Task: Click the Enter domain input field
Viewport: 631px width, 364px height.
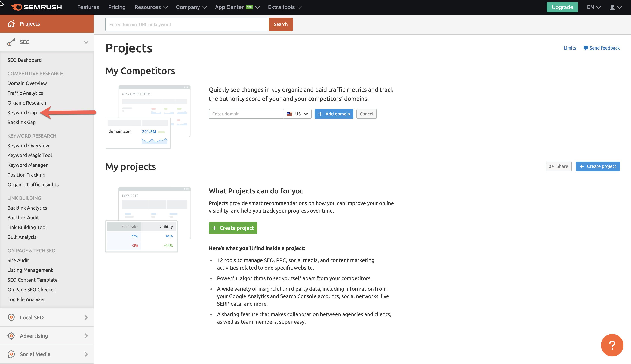Action: point(246,114)
